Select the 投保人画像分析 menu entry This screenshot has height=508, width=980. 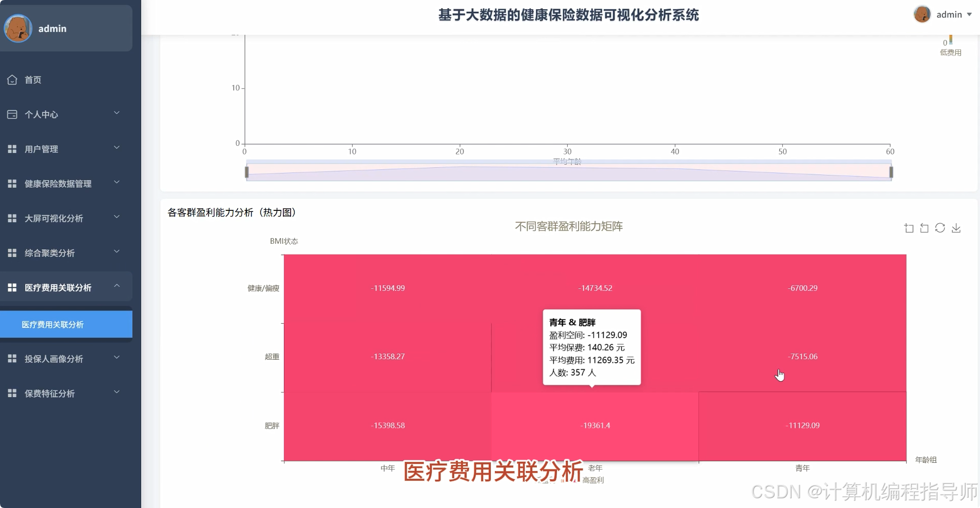coord(53,359)
